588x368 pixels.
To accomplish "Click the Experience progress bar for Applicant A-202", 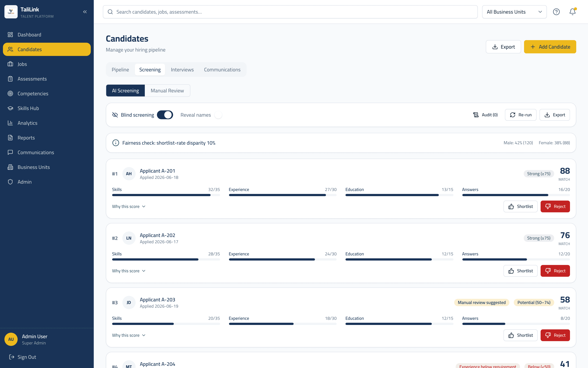I will pyautogui.click(x=283, y=259).
